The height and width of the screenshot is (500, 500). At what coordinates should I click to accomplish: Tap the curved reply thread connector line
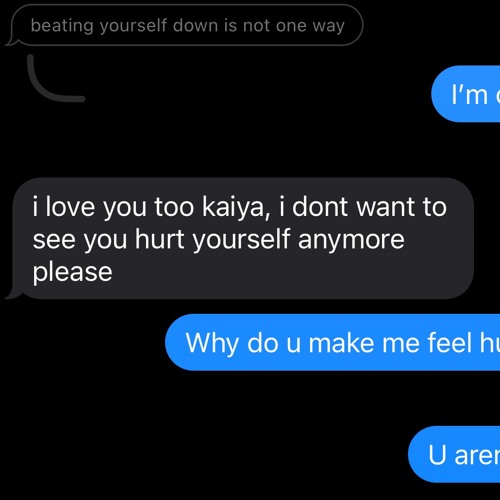pyautogui.click(x=55, y=79)
